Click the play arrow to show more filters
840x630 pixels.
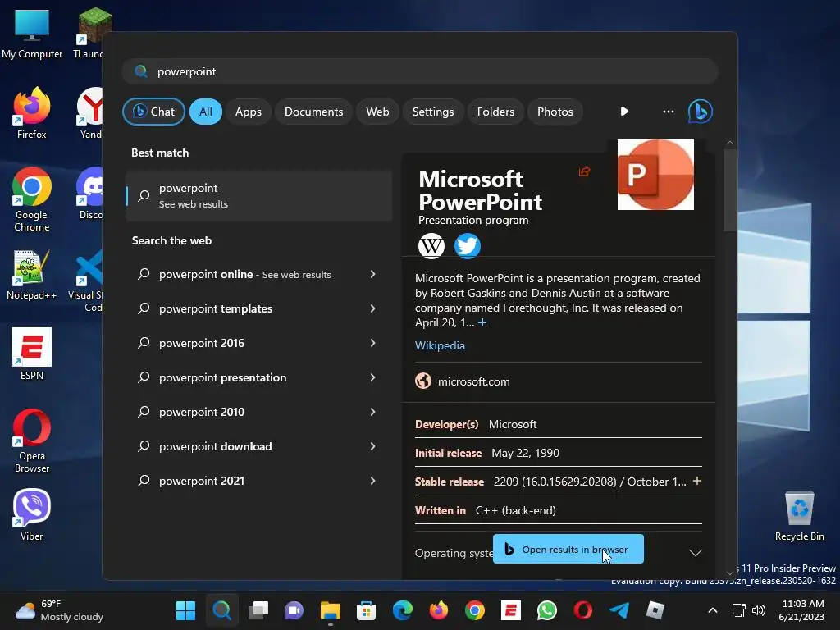pyautogui.click(x=624, y=112)
